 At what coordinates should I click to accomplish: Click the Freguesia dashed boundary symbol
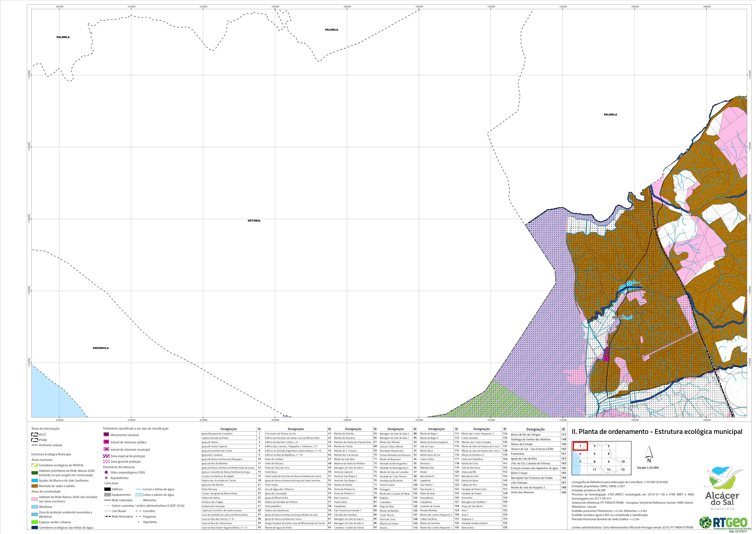(x=139, y=517)
